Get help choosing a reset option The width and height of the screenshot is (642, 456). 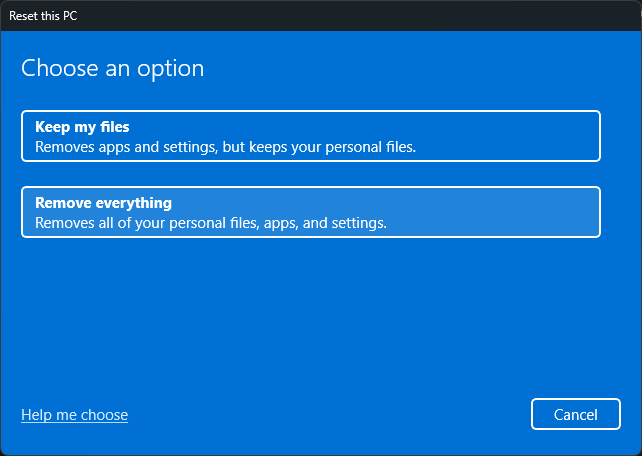pos(75,415)
